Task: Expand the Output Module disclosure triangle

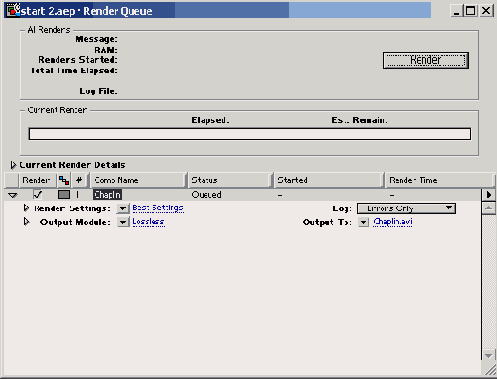Action: coord(26,222)
